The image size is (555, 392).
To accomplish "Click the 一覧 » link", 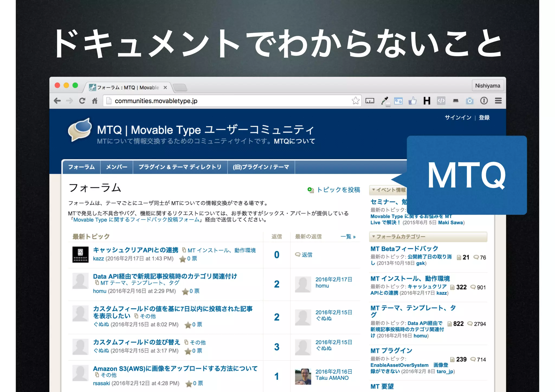I will 348,237.
